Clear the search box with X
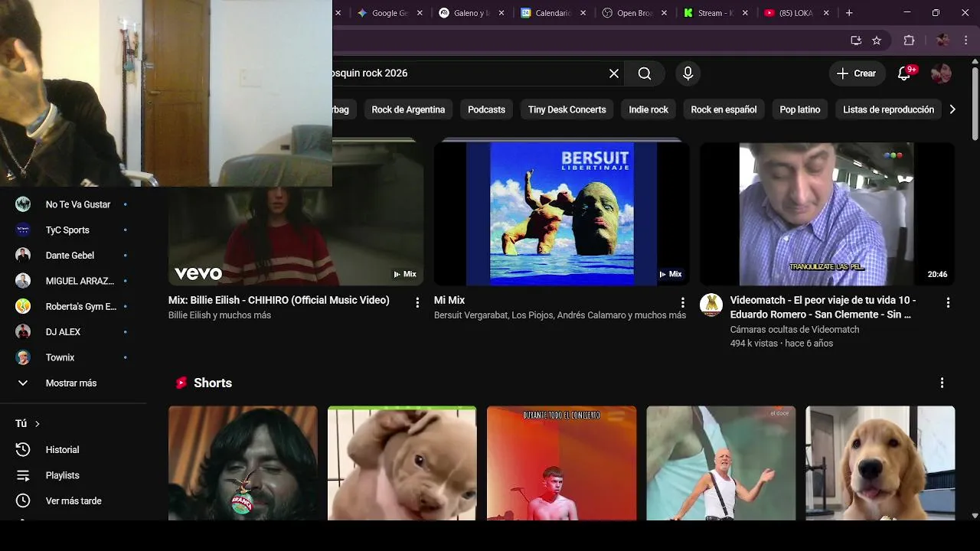980x551 pixels. (614, 73)
